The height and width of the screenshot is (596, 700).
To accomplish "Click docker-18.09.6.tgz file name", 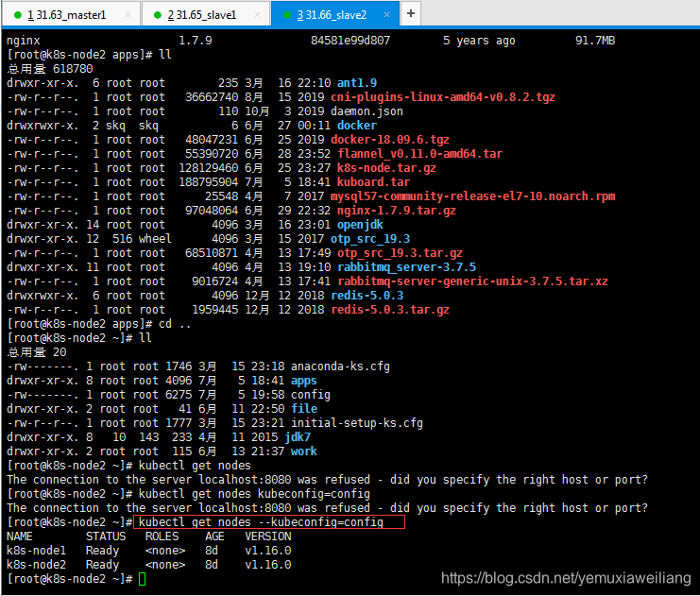I will coord(390,140).
